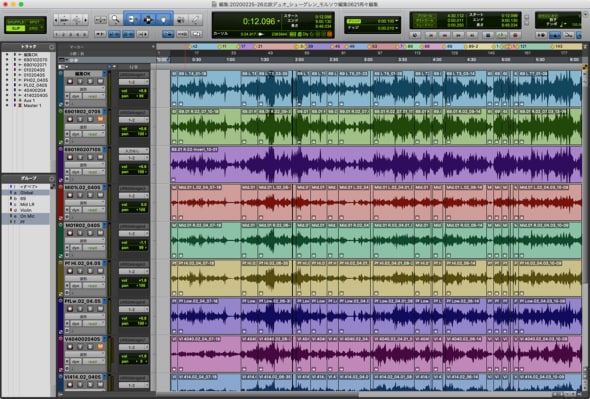Open 編集OK track view selector dropdown
The height and width of the screenshot is (399, 590).
(x=85, y=89)
